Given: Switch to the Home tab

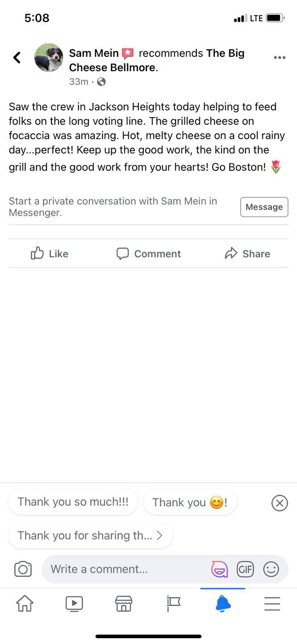Looking at the screenshot, I should pos(25,604).
